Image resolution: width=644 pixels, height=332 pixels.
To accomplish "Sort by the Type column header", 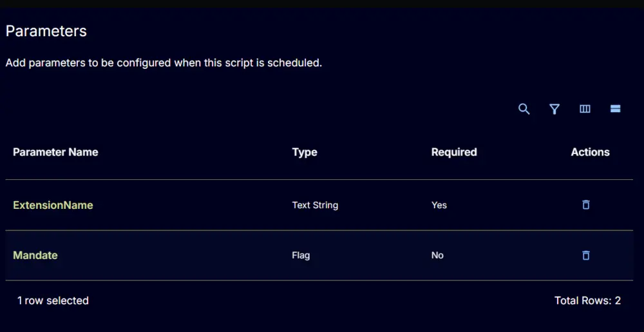I will [305, 152].
